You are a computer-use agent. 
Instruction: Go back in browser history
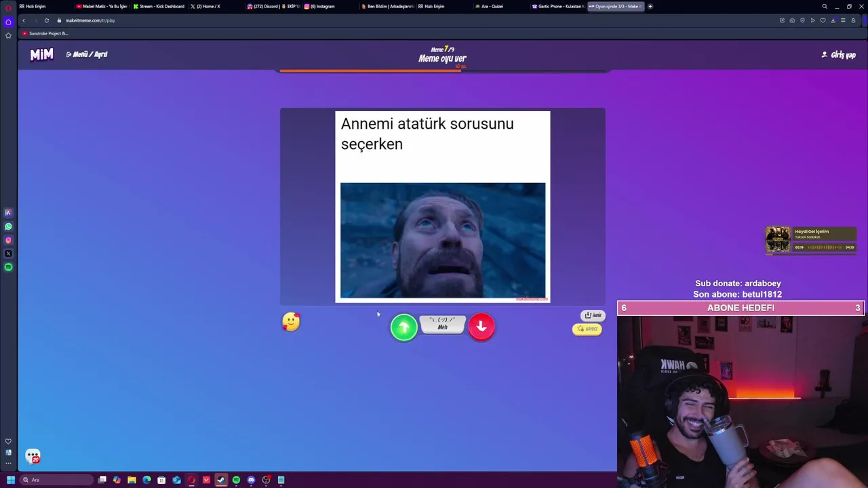coord(24,20)
